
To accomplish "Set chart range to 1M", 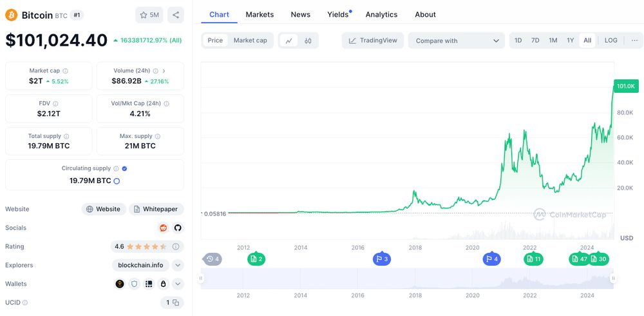I will (553, 41).
